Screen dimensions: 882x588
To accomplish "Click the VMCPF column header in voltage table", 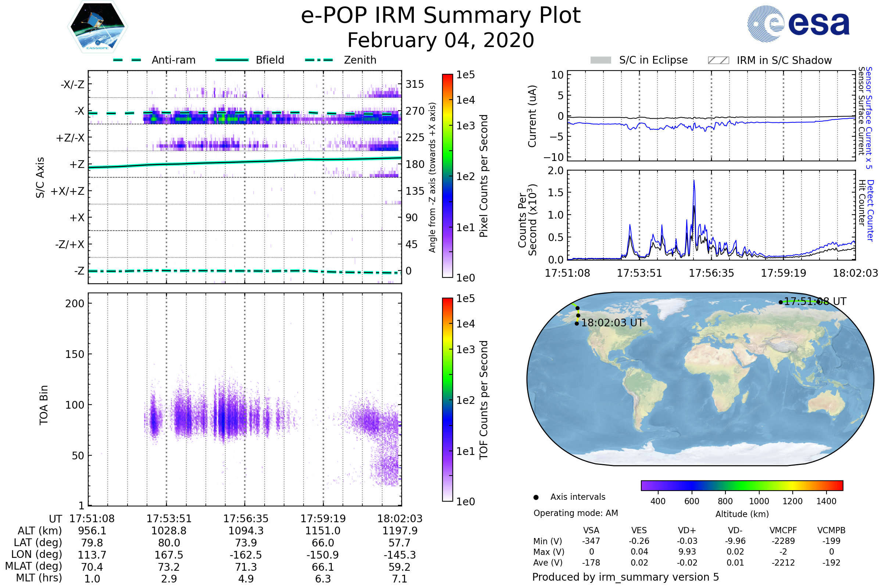I will [x=783, y=530].
